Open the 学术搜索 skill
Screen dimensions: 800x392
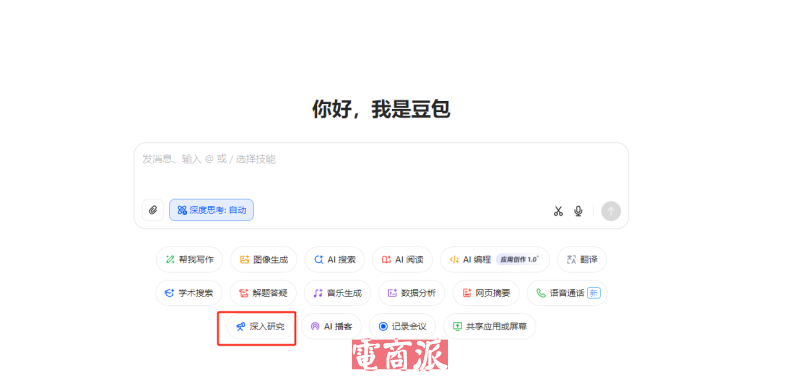coord(189,293)
